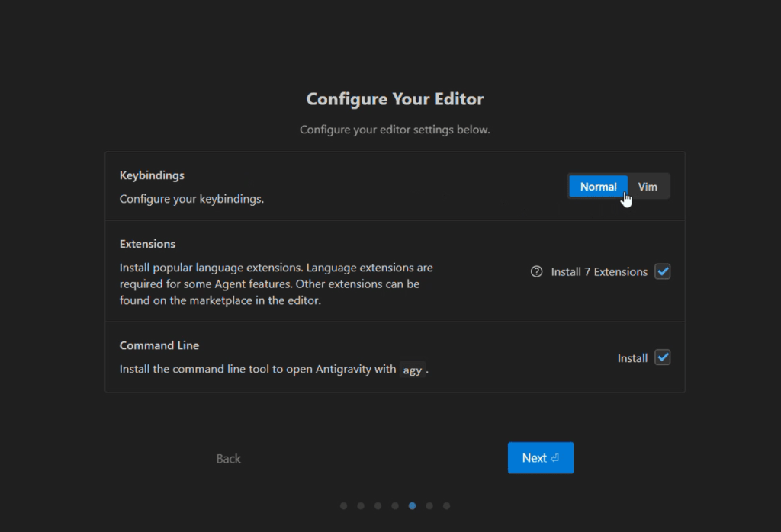The width and height of the screenshot is (781, 532).
Task: Open the fourth step indicator dot
Action: (395, 505)
